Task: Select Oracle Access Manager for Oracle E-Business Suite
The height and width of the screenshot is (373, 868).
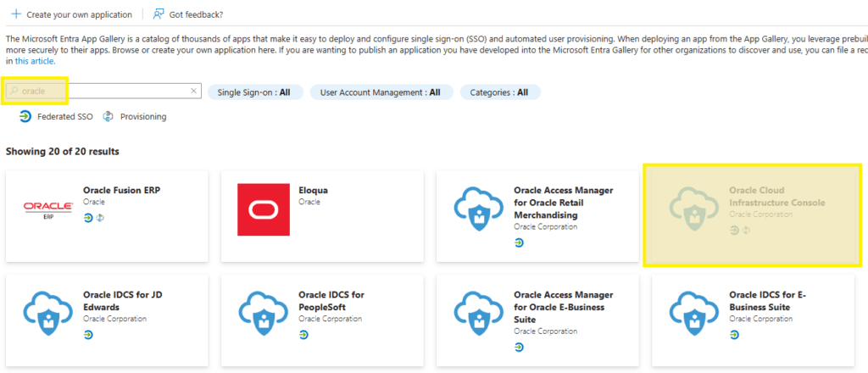Action: pos(564,307)
